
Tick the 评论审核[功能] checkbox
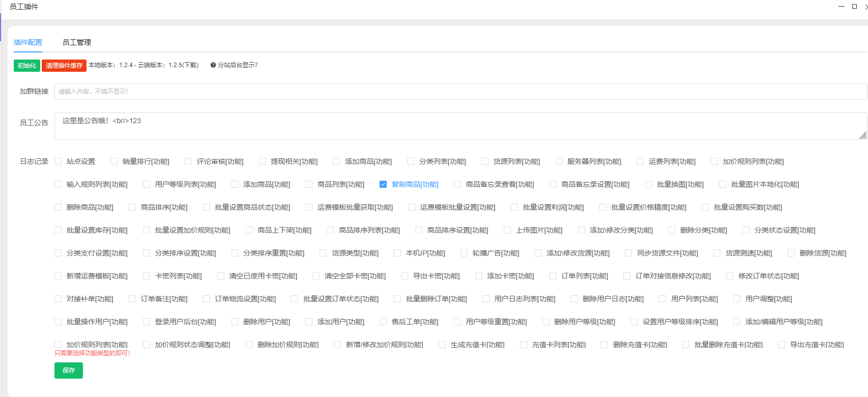click(x=188, y=161)
